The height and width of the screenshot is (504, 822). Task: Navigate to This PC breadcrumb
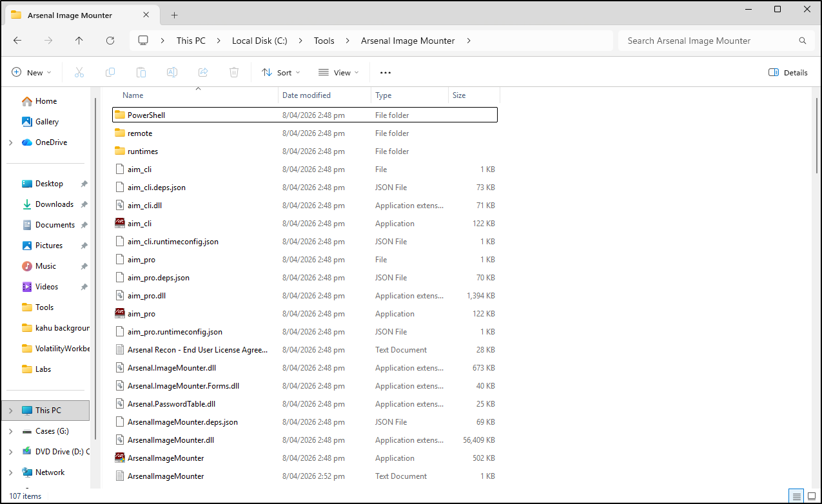point(191,41)
